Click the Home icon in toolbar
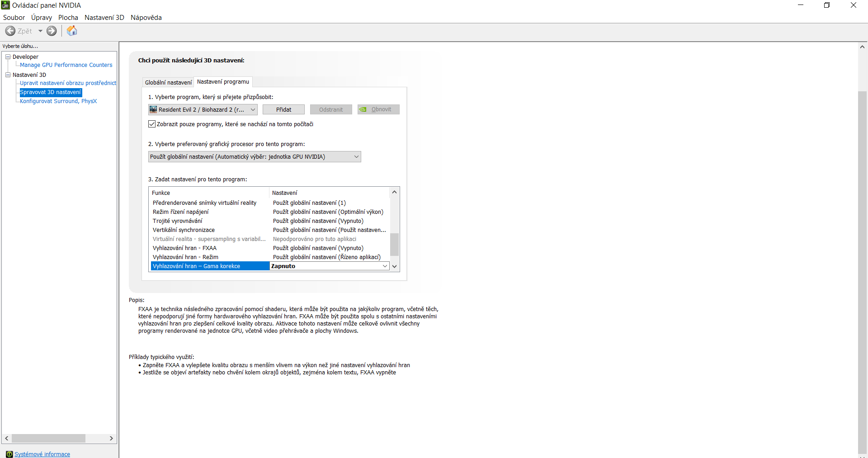 pos(72,31)
